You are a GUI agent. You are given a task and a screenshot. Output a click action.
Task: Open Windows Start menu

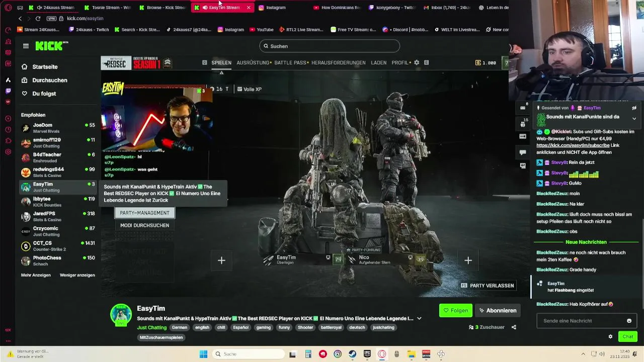coord(203,354)
